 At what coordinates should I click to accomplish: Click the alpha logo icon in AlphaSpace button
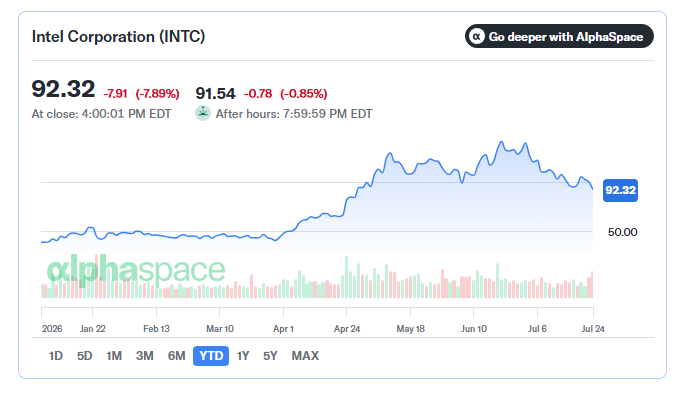477,37
